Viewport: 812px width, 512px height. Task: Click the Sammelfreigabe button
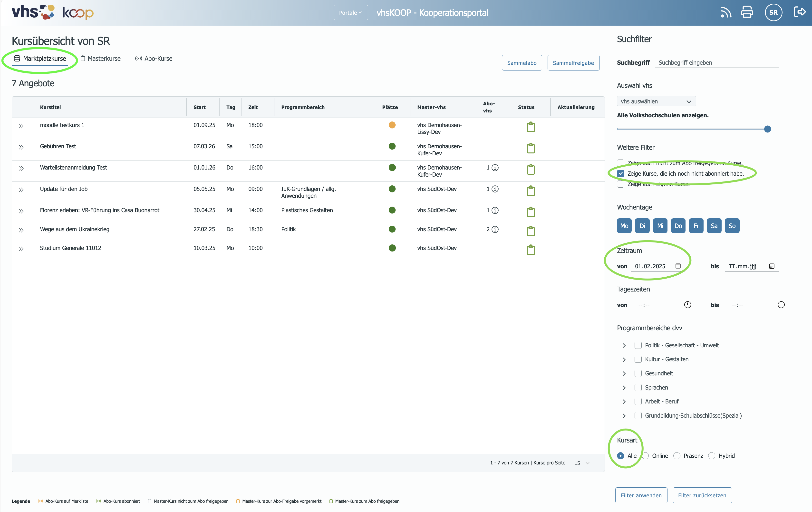click(573, 63)
